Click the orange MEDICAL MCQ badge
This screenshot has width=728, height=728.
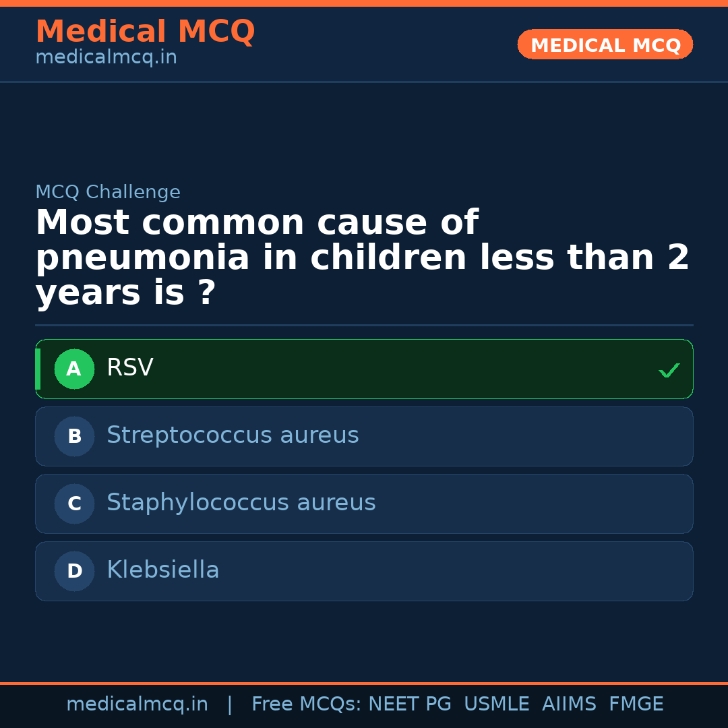(605, 44)
